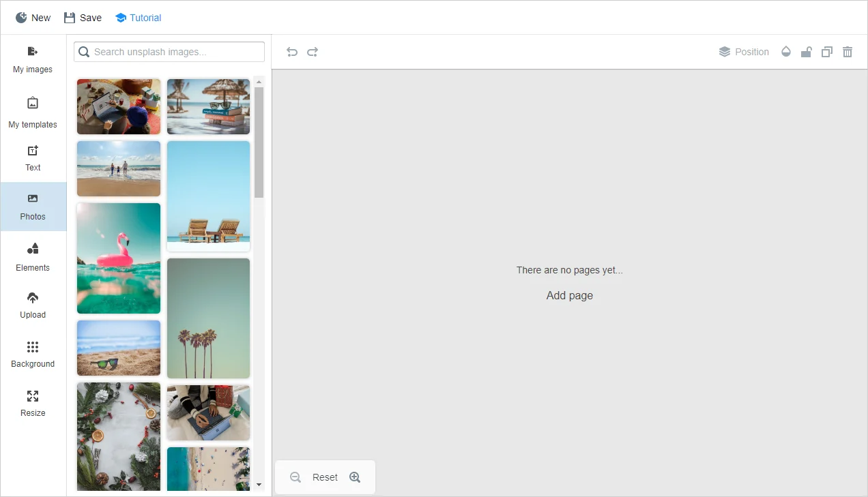Open the Tutorial link
The image size is (868, 497).
coord(139,18)
